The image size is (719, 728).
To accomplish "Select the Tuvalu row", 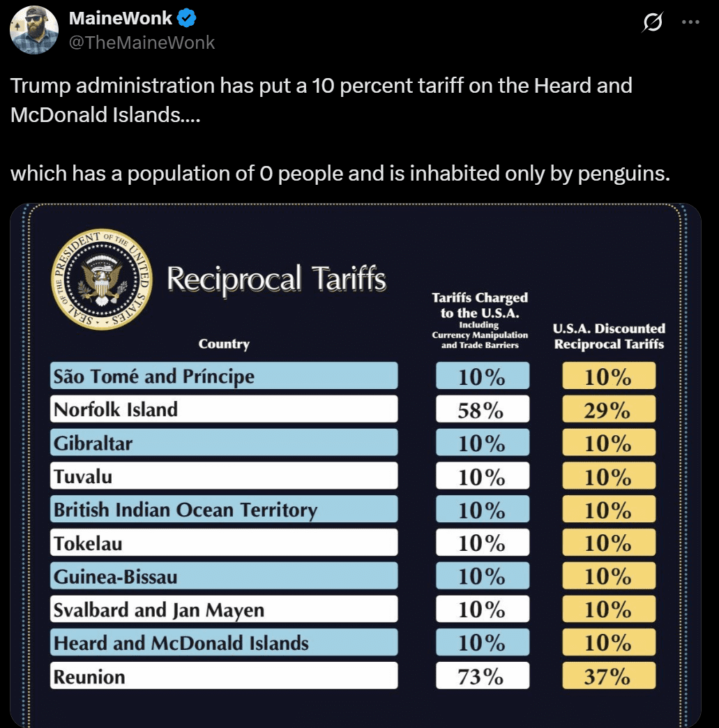I will point(223,476).
